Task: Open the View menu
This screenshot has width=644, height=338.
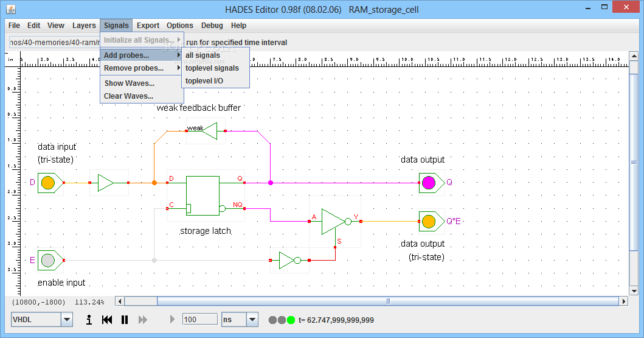Action: click(x=56, y=26)
